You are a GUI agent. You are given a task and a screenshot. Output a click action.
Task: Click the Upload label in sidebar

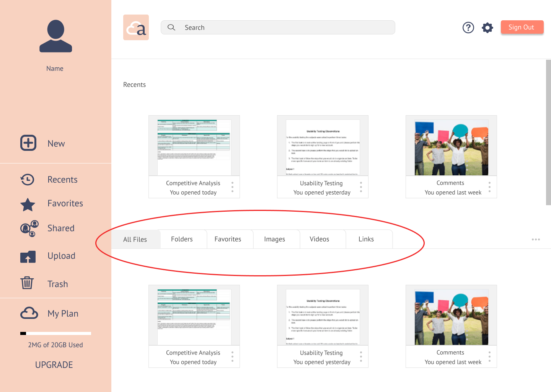(61, 256)
